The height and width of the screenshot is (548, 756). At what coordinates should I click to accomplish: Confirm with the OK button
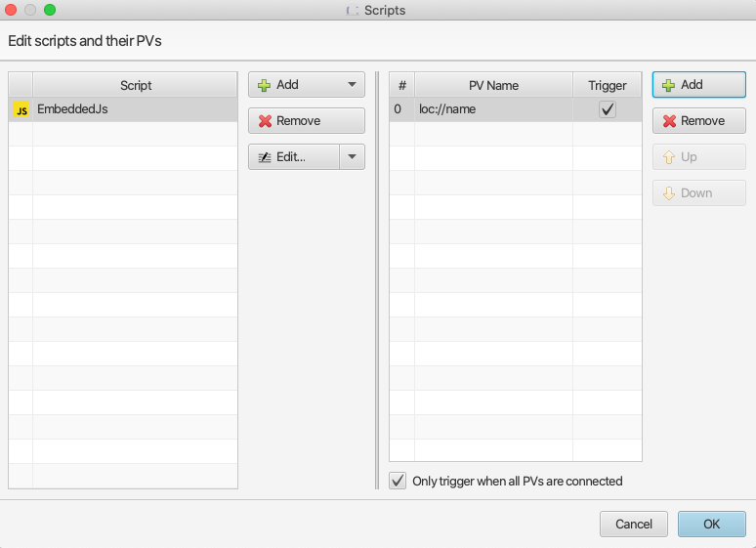[x=711, y=524]
